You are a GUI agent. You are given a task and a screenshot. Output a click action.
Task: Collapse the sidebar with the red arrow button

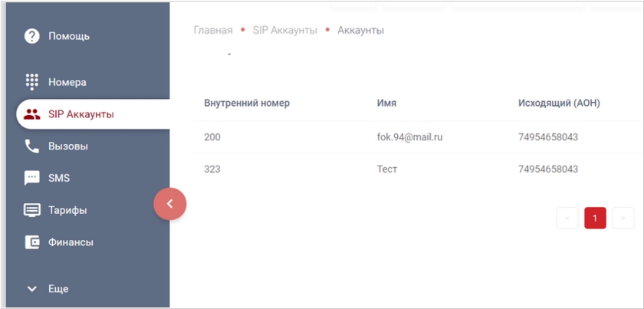coord(170,204)
